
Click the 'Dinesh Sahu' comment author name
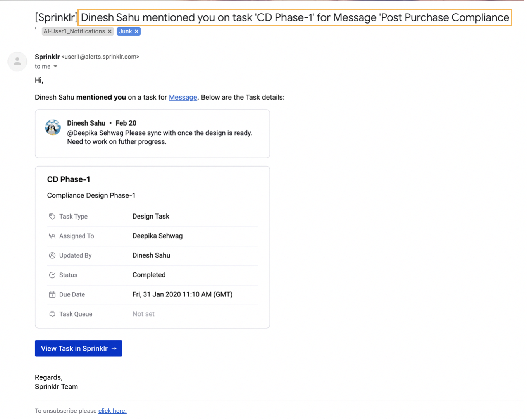pos(86,123)
